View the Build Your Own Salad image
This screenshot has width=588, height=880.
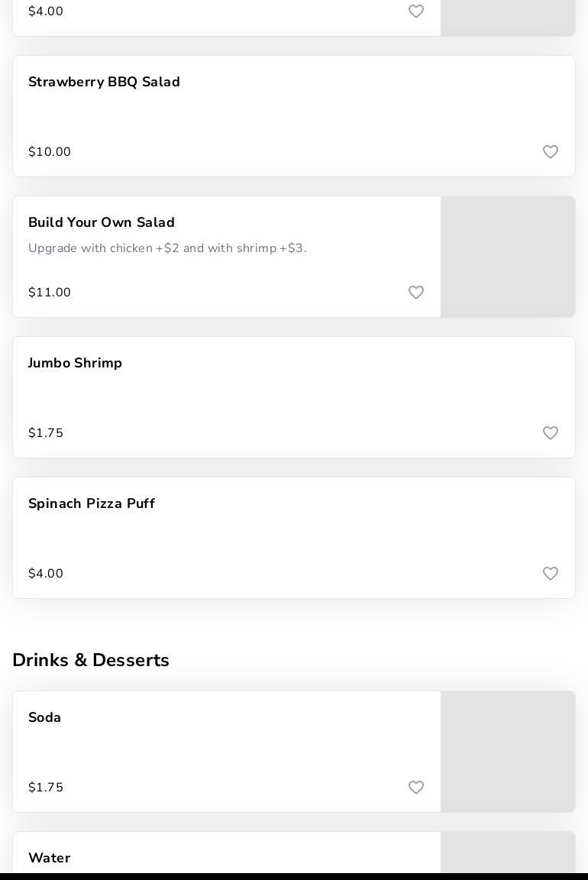[x=508, y=257]
